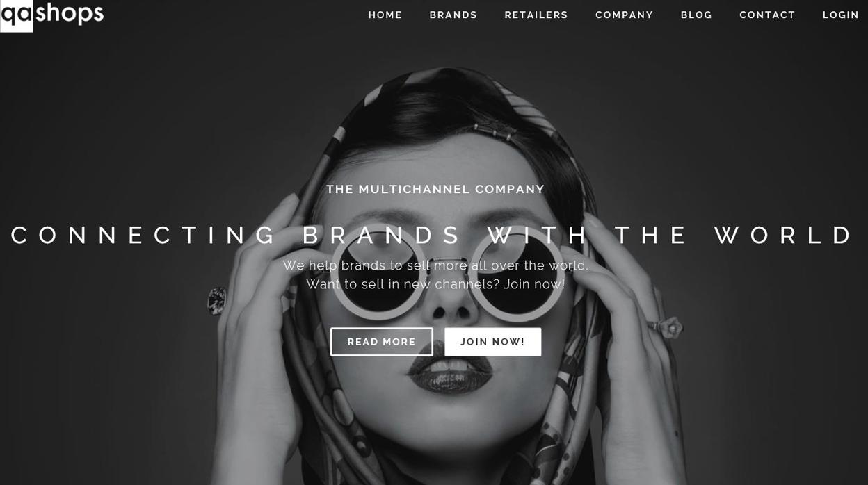Click the qashops logo
Image resolution: width=868 pixels, height=485 pixels.
pyautogui.click(x=52, y=13)
